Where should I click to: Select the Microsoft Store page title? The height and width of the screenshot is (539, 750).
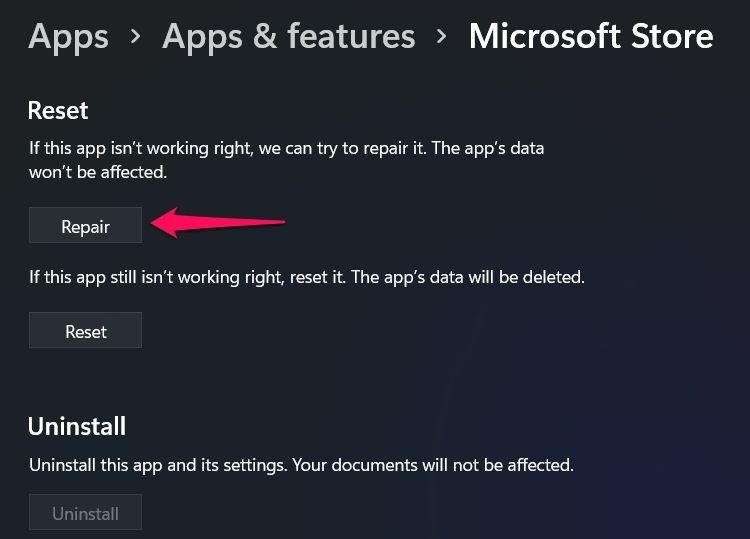pos(591,36)
